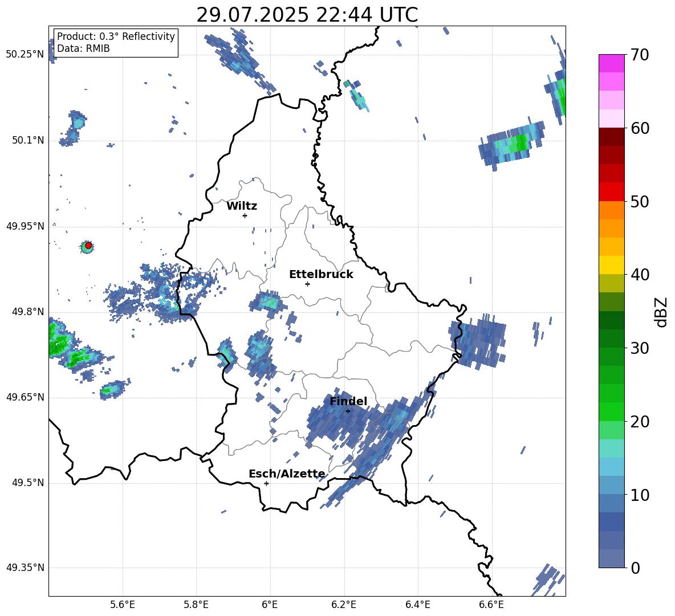Image resolution: width=675 pixels, height=616 pixels.
Task: Click the Findel city label
Action: click(348, 401)
